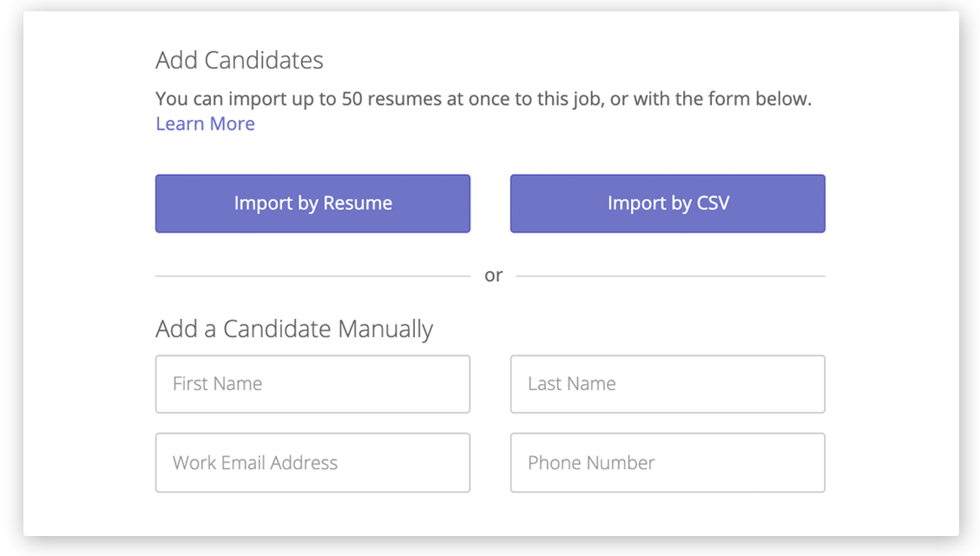Place cursor in the email address field
This screenshot has width=980, height=556.
tap(312, 462)
